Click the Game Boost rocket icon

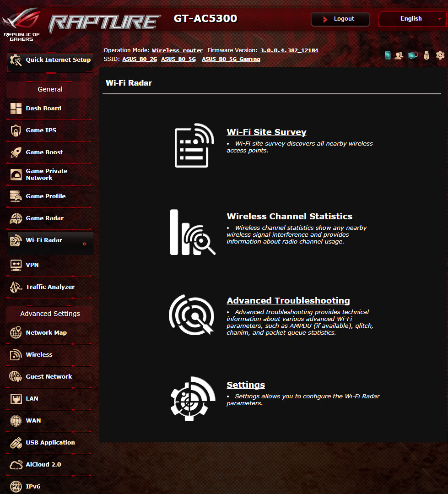pyautogui.click(x=16, y=152)
